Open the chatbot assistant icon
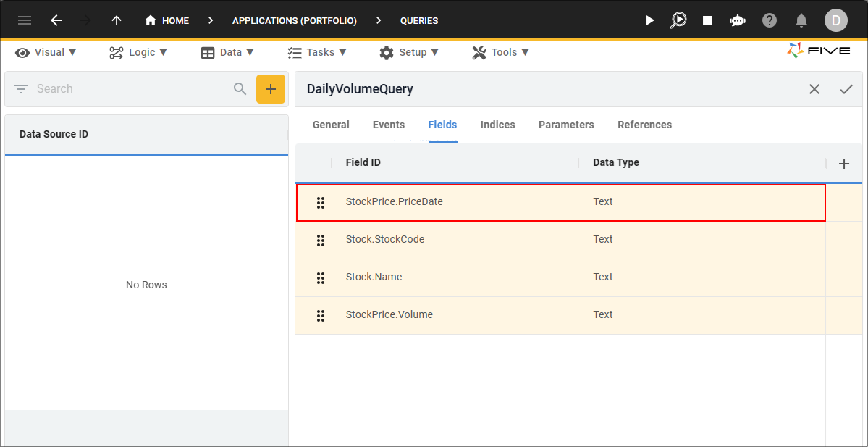The width and height of the screenshot is (868, 447). (x=738, y=21)
